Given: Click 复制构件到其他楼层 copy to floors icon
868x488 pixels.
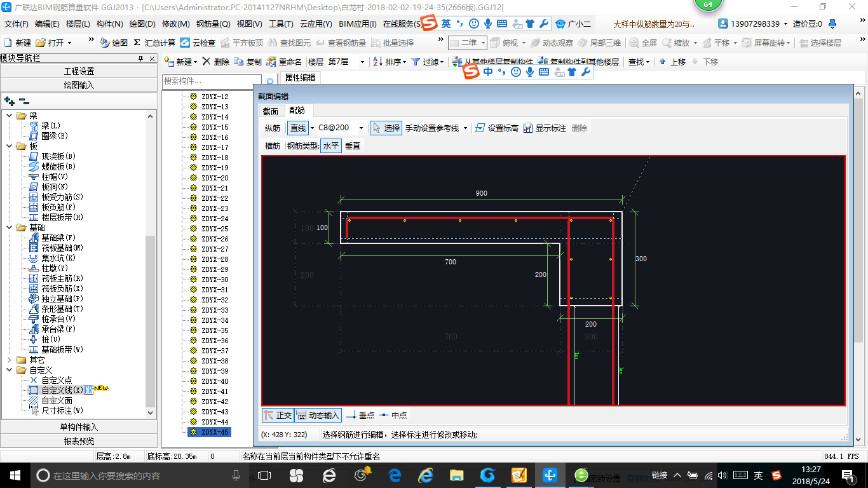Looking at the screenshot, I should (x=578, y=62).
